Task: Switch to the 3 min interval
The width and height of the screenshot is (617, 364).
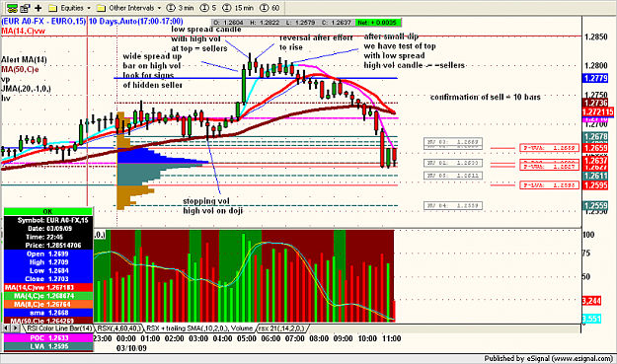Action: point(181,8)
